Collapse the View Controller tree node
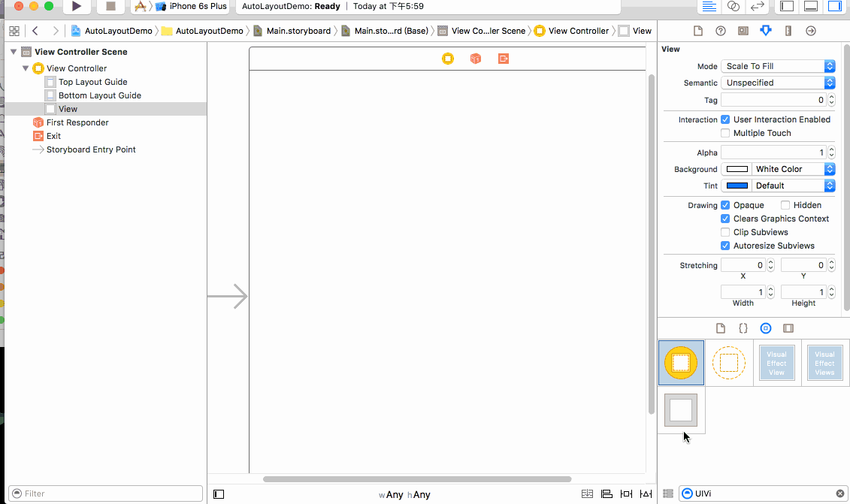The height and width of the screenshot is (504, 850). pos(26,68)
